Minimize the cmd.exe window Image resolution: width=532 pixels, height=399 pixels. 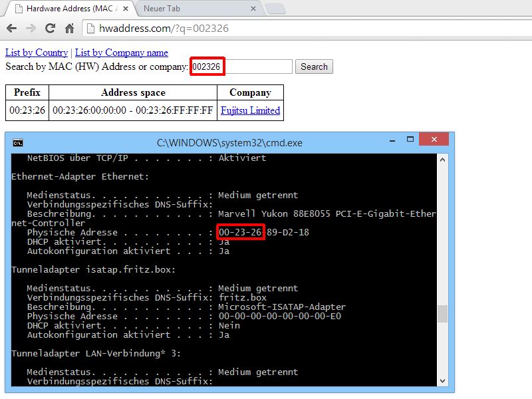coord(392,140)
